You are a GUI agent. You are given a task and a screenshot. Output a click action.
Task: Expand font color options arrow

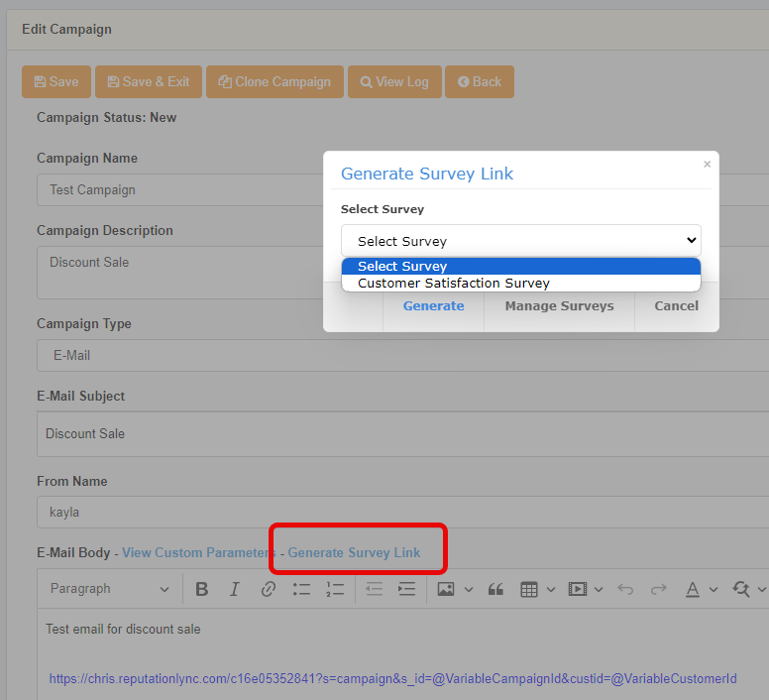pyautogui.click(x=714, y=590)
